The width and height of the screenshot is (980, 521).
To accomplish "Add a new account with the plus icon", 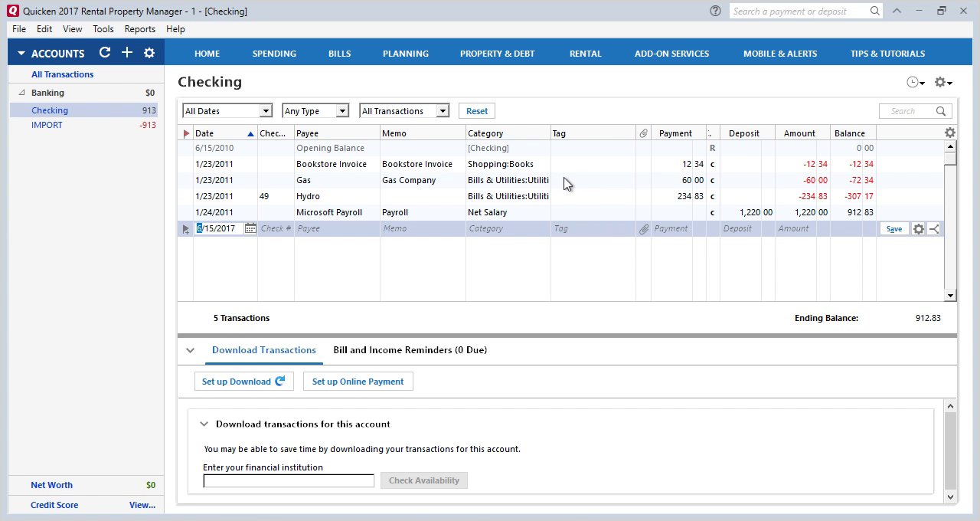I will (x=127, y=53).
